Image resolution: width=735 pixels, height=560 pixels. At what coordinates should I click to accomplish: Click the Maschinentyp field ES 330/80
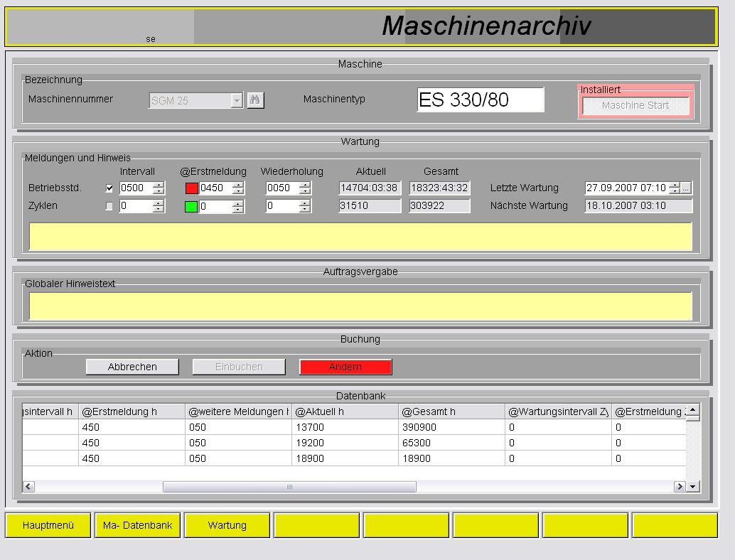[x=481, y=99]
